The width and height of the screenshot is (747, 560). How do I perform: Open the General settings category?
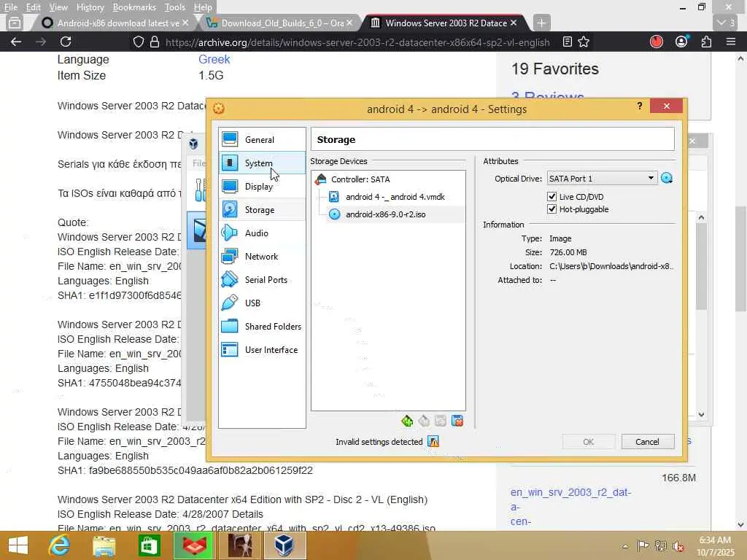pos(262,139)
